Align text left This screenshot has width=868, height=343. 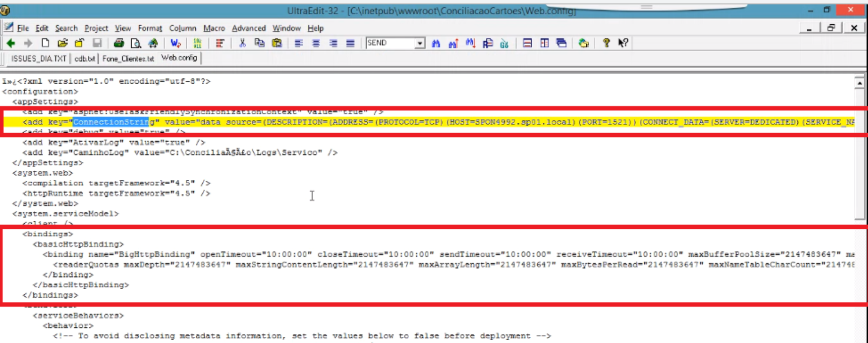pos(298,43)
